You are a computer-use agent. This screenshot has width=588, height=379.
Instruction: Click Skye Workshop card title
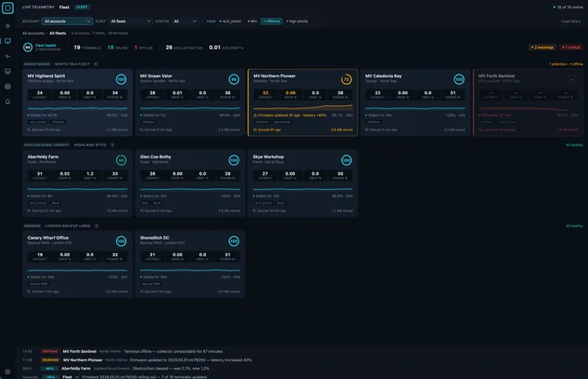click(268, 157)
